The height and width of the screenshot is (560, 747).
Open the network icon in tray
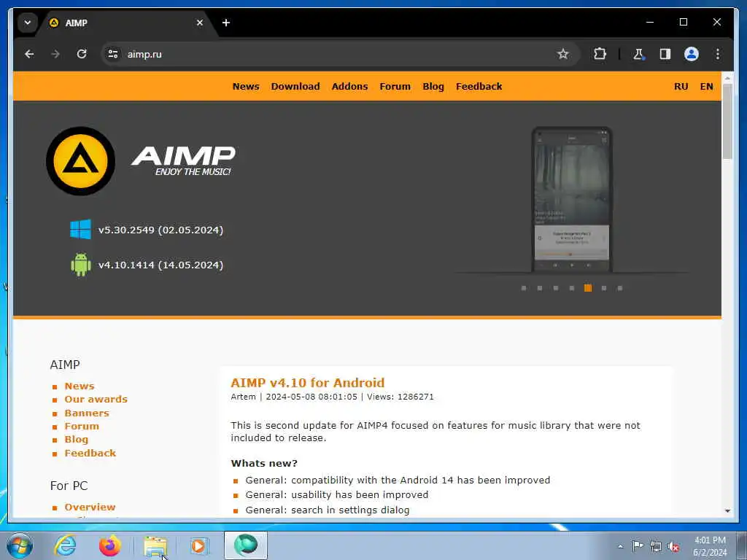tap(656, 546)
